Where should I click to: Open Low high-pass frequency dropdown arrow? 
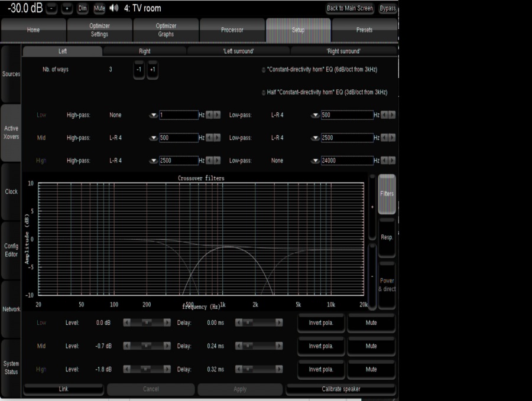[x=154, y=115]
